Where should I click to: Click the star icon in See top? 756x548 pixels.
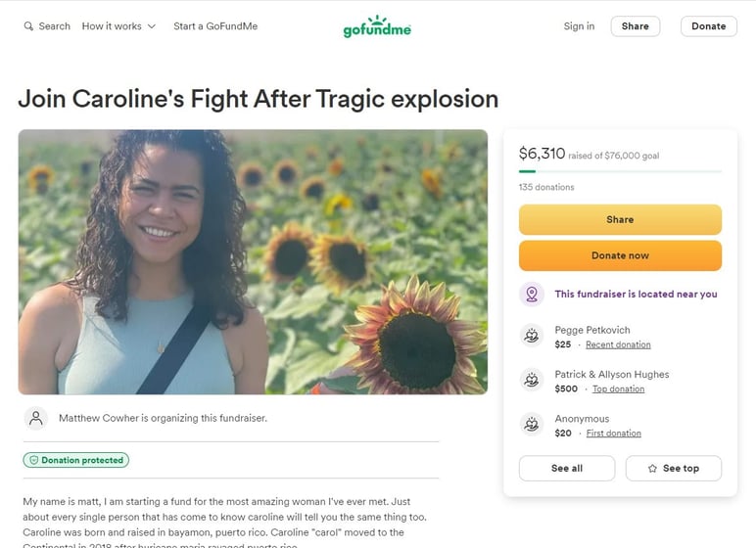coord(652,469)
